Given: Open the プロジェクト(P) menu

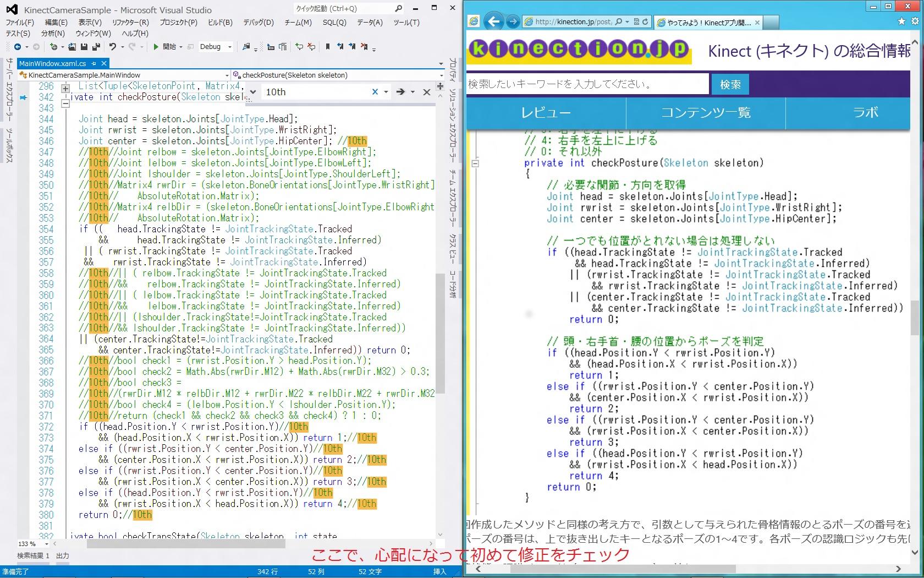Looking at the screenshot, I should pyautogui.click(x=178, y=23).
